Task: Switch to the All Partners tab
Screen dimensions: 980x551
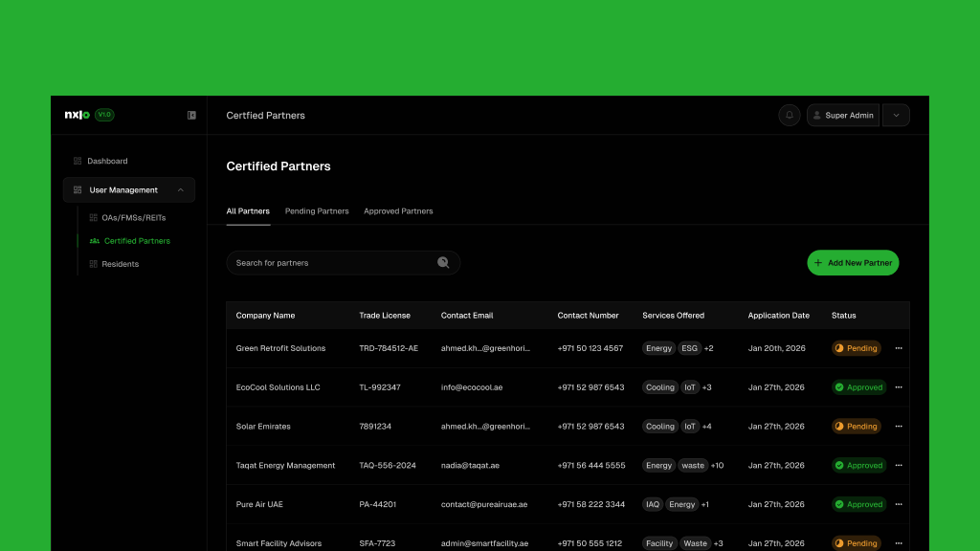Action: click(x=248, y=211)
